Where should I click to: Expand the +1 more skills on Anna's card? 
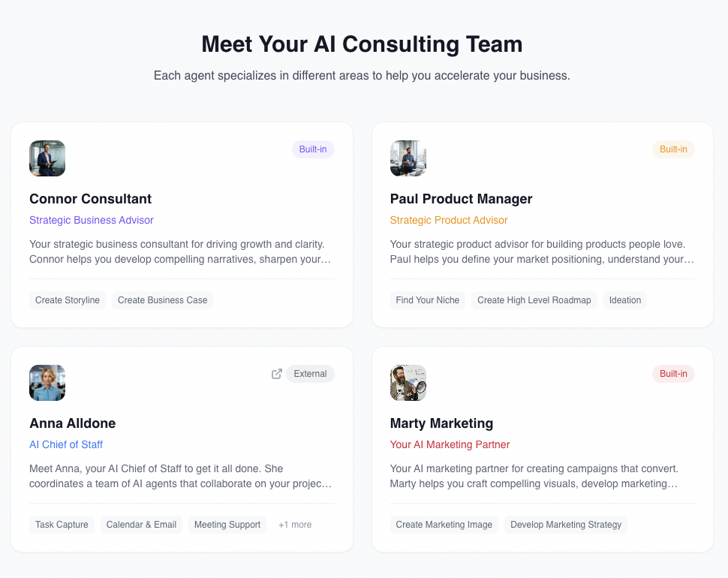(294, 524)
